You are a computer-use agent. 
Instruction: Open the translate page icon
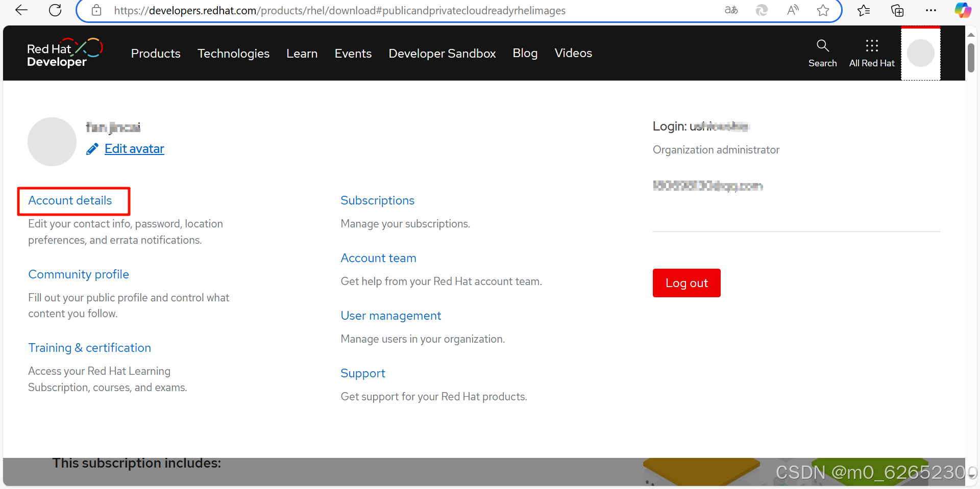[x=731, y=10]
